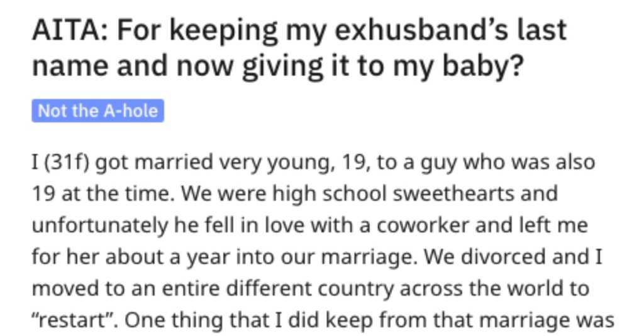644x336 pixels.
Task: Click the word 'unfortunately' in the body text
Action: point(100,225)
